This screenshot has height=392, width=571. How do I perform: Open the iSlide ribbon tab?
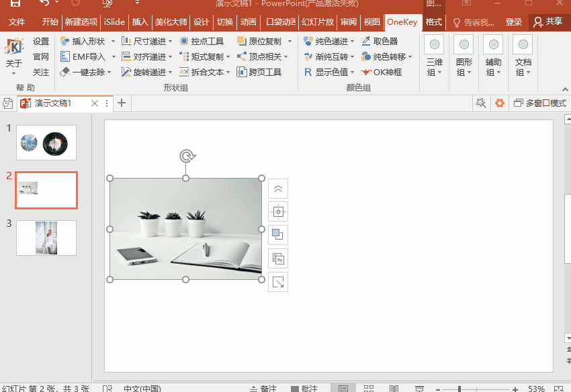point(114,22)
